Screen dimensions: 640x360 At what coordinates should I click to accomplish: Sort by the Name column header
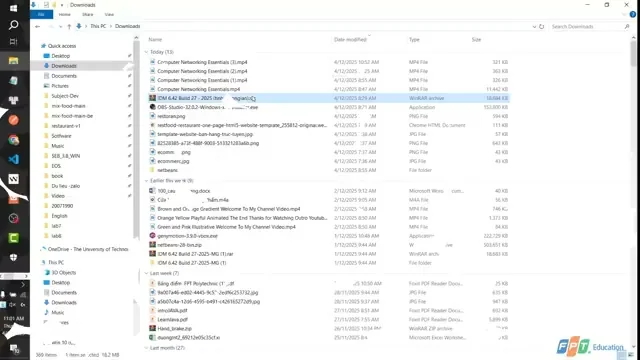point(155,40)
